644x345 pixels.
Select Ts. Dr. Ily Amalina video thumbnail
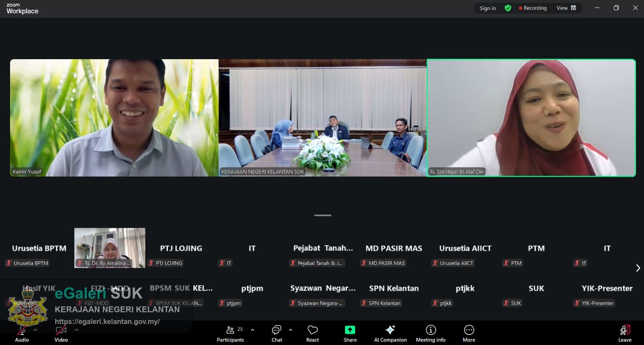pos(110,248)
